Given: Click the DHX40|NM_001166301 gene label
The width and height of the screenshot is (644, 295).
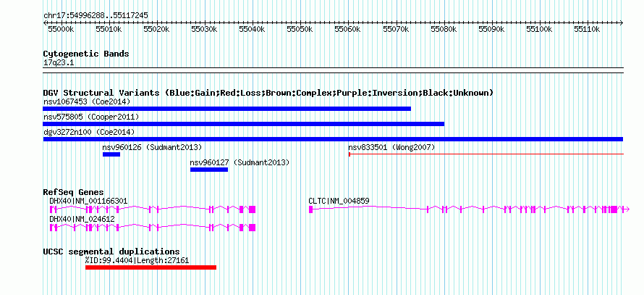Looking at the screenshot, I should click(x=88, y=201).
